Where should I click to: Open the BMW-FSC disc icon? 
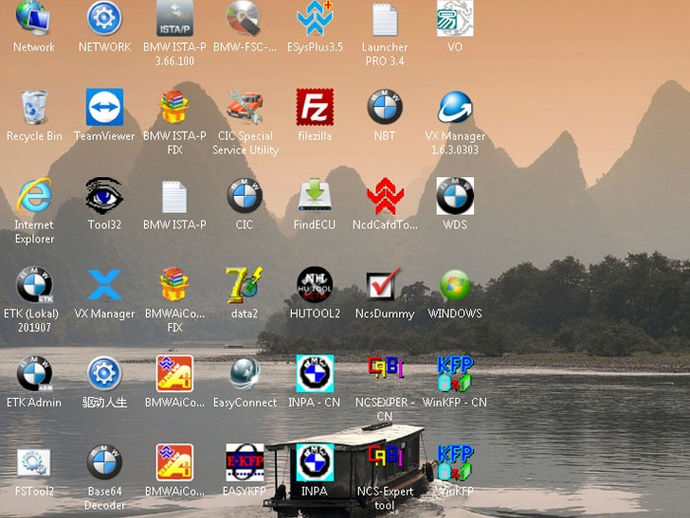tap(244, 18)
